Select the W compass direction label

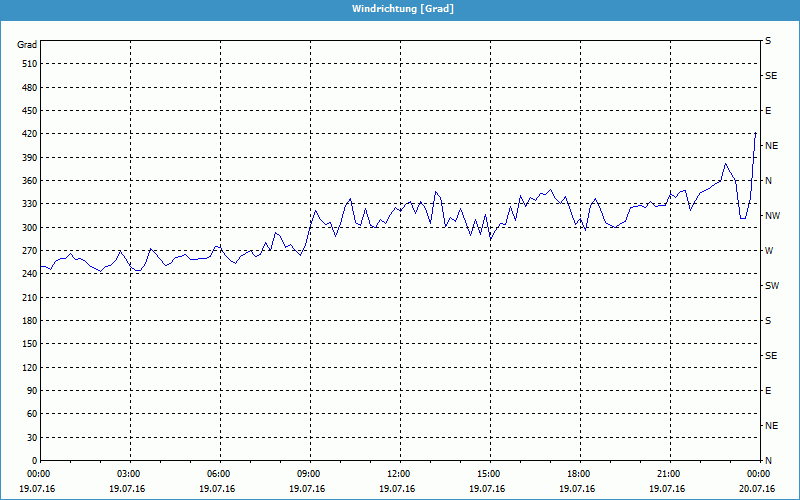tap(769, 251)
